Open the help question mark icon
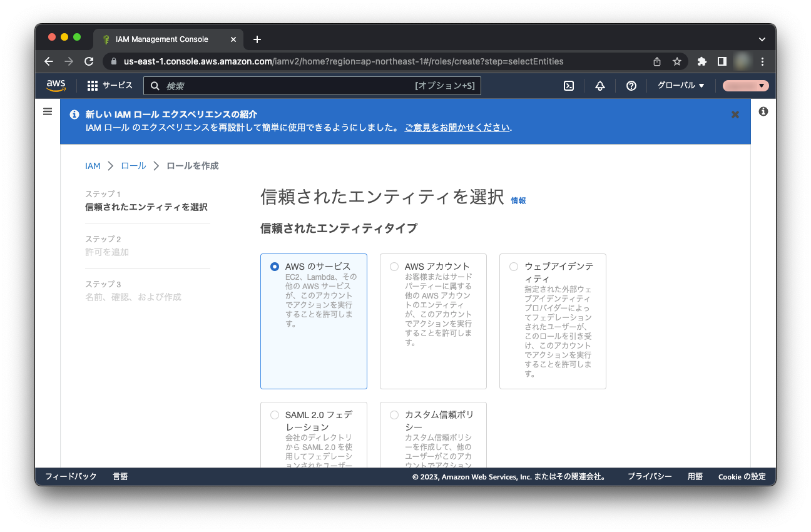Image resolution: width=811 pixels, height=532 pixels. point(631,86)
